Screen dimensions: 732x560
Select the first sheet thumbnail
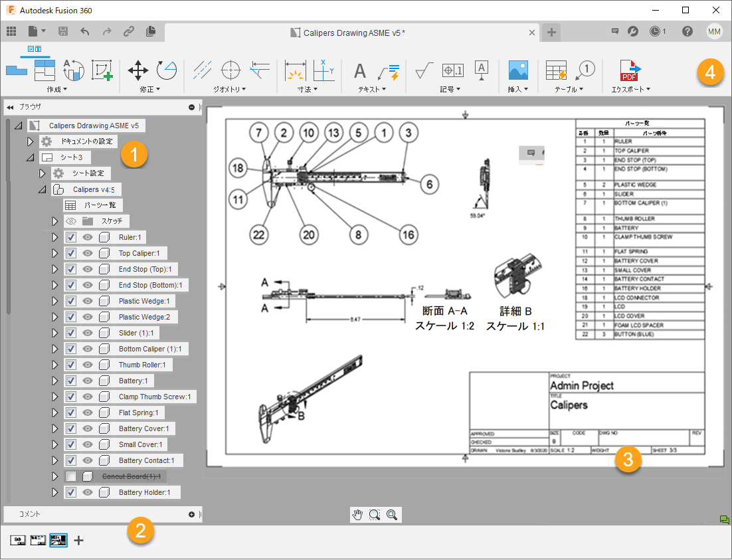pos(18,540)
